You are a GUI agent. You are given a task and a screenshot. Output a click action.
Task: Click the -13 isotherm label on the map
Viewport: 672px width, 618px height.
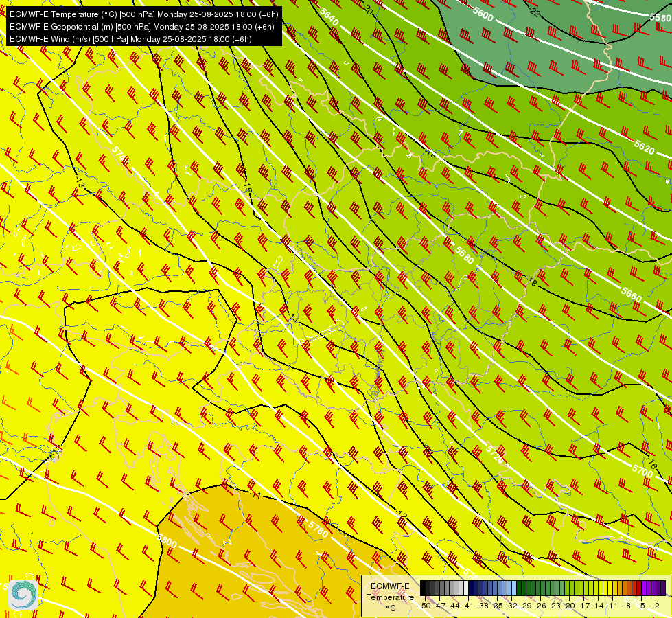[80, 183]
